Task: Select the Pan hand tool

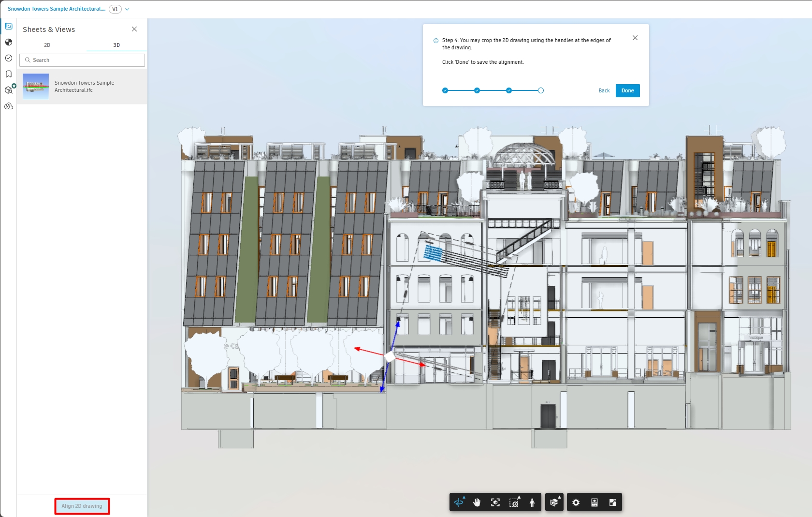Action: 477,502
